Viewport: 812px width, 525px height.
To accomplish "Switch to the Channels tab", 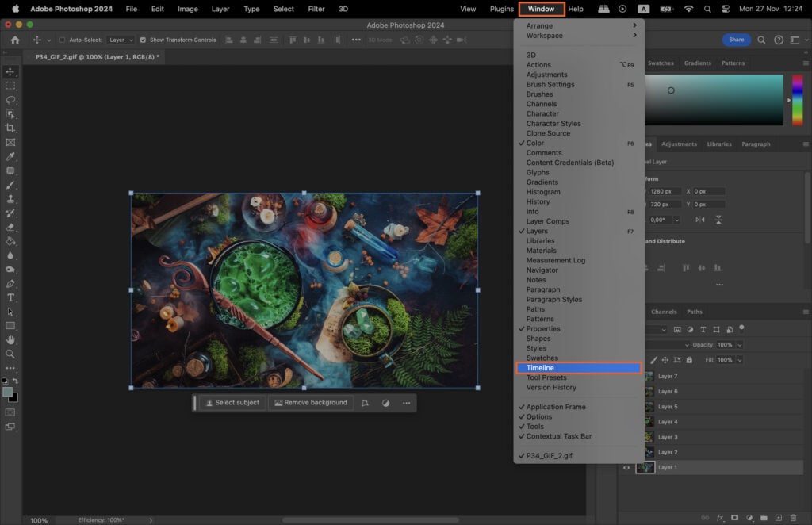I will click(x=664, y=311).
